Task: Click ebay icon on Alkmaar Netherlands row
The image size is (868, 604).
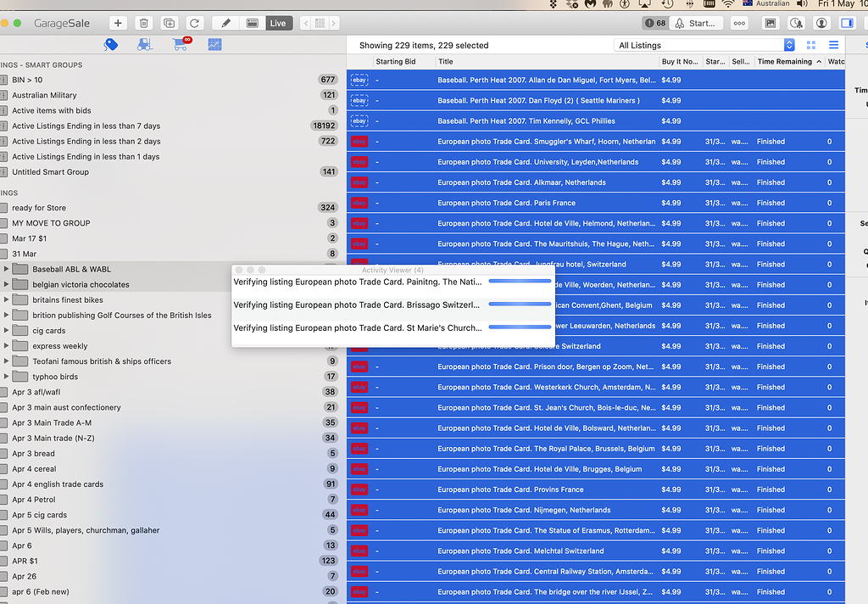Action: tap(359, 182)
